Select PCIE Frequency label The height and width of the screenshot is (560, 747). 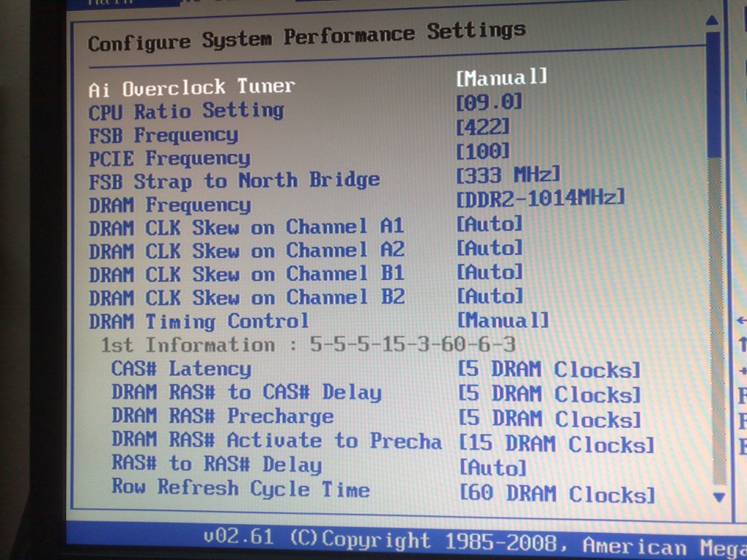pyautogui.click(x=169, y=158)
